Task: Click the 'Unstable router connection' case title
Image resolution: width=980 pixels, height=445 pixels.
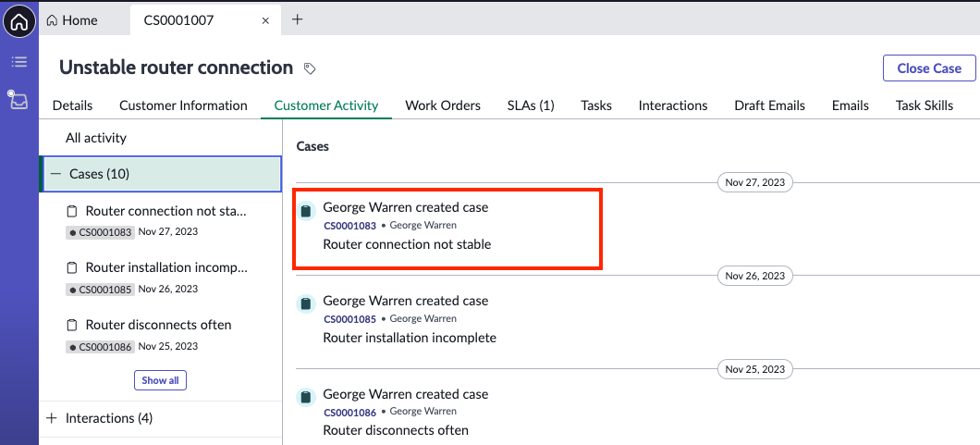Action: [177, 68]
